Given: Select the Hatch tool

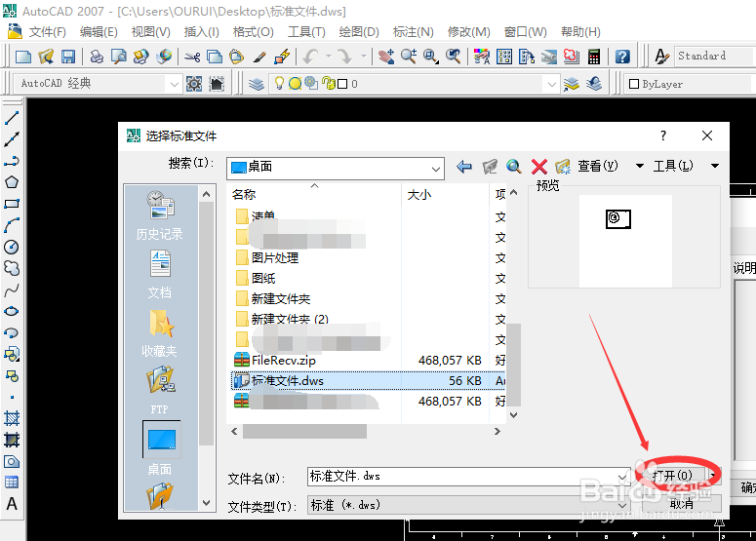Looking at the screenshot, I should 12,418.
